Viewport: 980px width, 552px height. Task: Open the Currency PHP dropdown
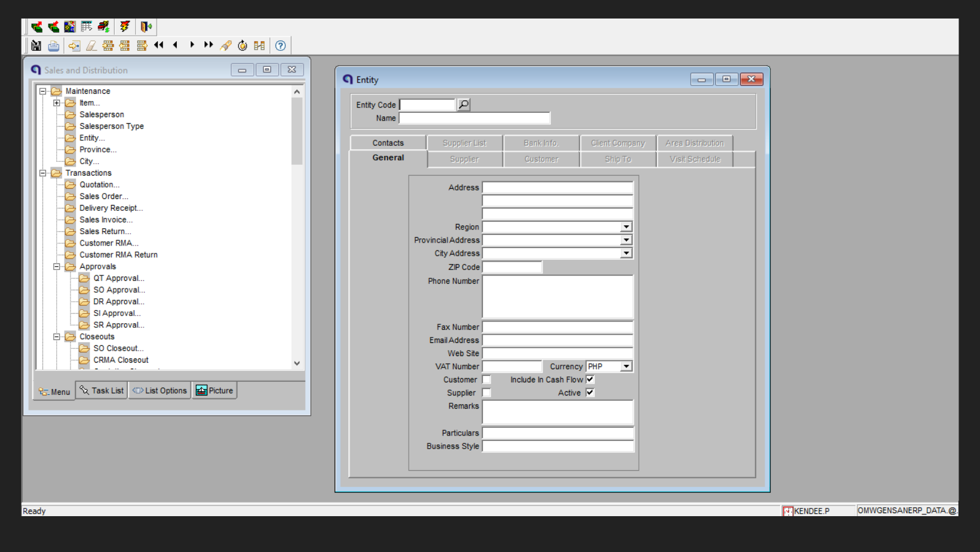pos(626,366)
